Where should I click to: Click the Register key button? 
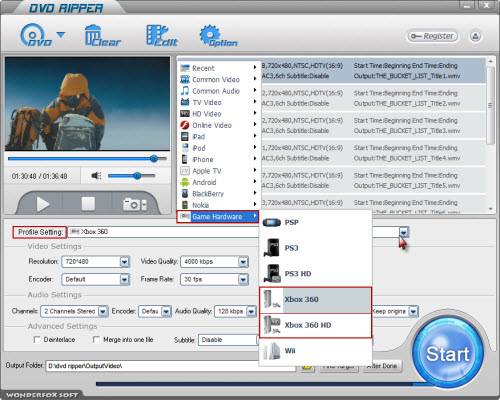pos(432,36)
